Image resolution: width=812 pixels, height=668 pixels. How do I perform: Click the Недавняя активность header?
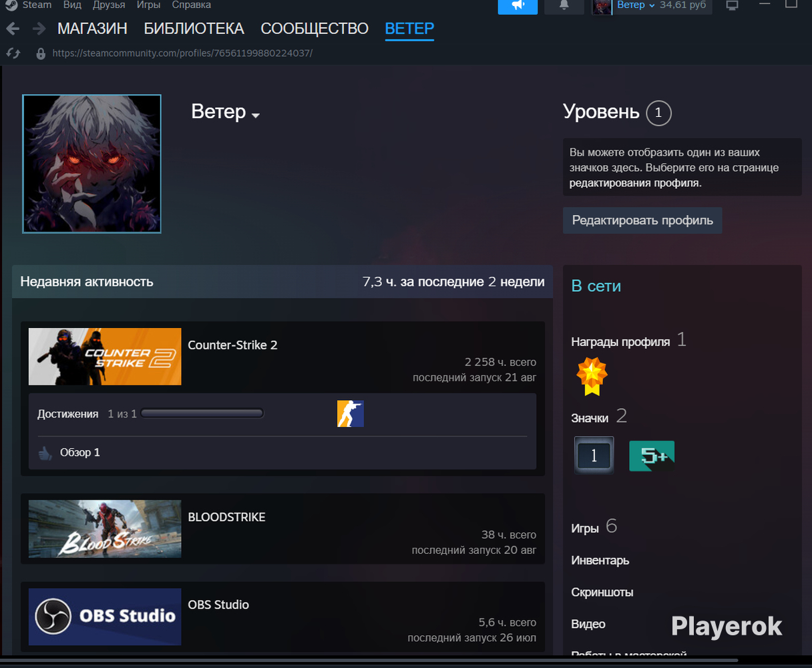point(87,282)
